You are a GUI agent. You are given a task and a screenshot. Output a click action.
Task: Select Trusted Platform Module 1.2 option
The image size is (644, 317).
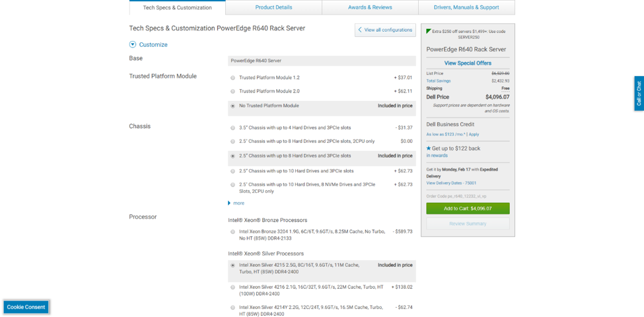pyautogui.click(x=233, y=78)
